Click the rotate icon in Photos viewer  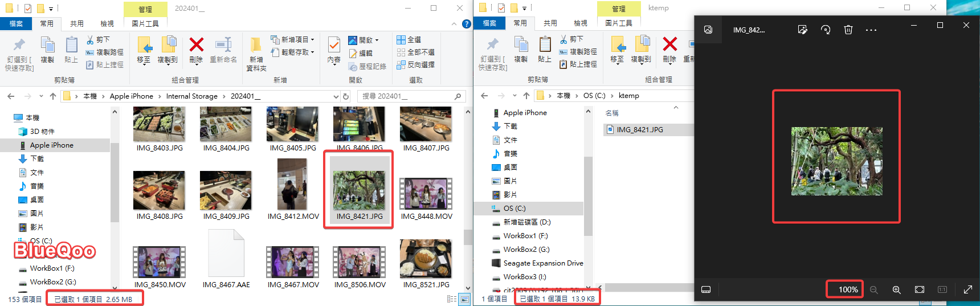click(826, 30)
